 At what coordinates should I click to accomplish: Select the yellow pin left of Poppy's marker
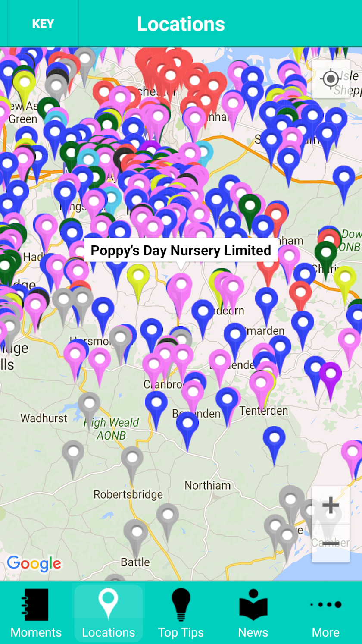pyautogui.click(x=138, y=280)
